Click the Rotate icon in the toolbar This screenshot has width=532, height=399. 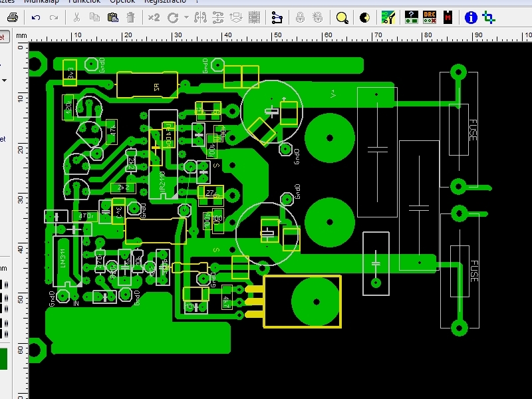(173, 17)
